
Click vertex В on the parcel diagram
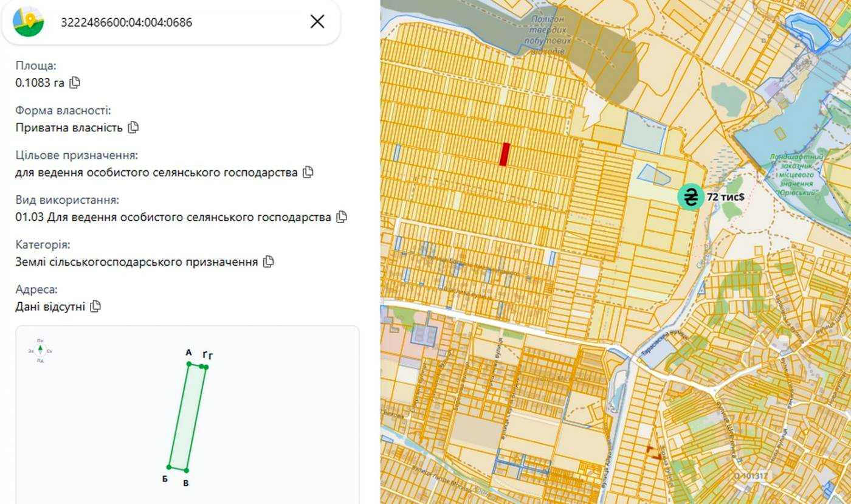coord(186,471)
